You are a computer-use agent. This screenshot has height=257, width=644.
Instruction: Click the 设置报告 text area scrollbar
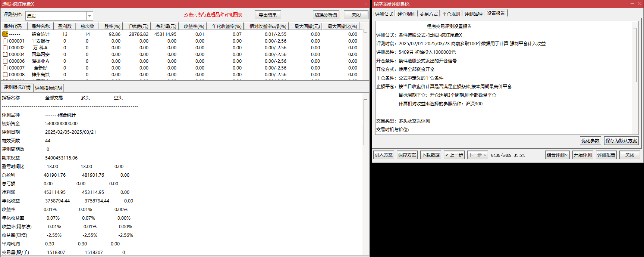635,55
